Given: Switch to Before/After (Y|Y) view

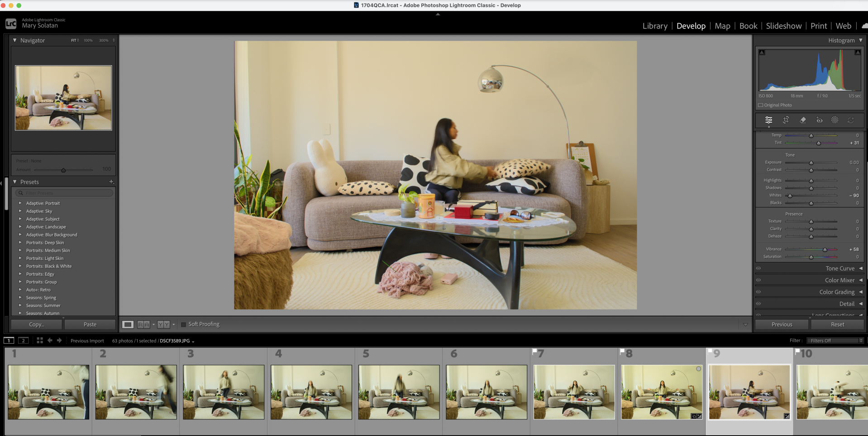Looking at the screenshot, I should tap(163, 325).
